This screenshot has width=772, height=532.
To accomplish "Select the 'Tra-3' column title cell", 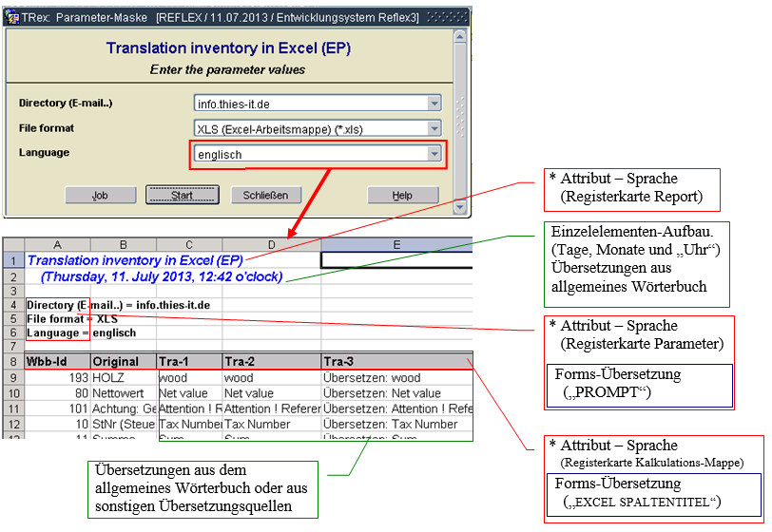I will [x=396, y=361].
